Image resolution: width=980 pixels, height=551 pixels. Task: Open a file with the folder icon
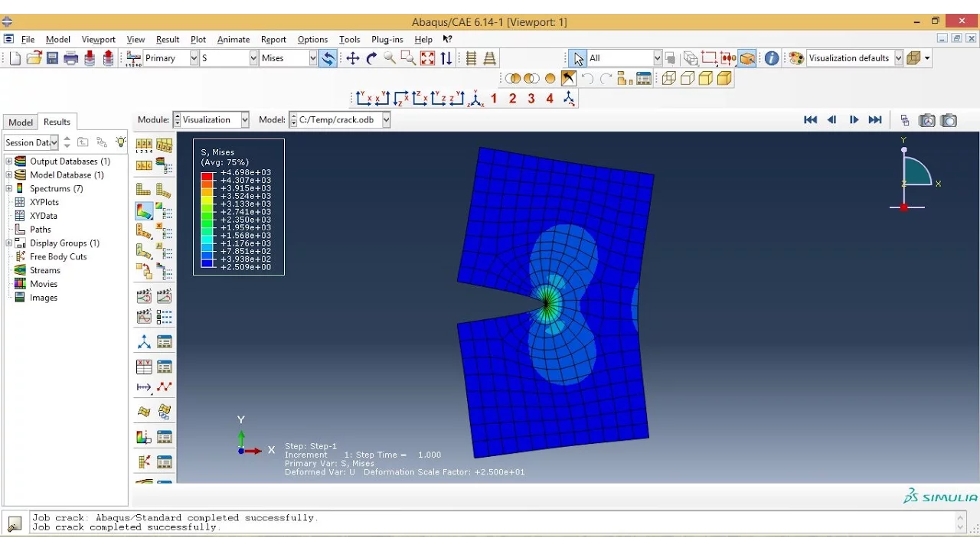coord(34,58)
